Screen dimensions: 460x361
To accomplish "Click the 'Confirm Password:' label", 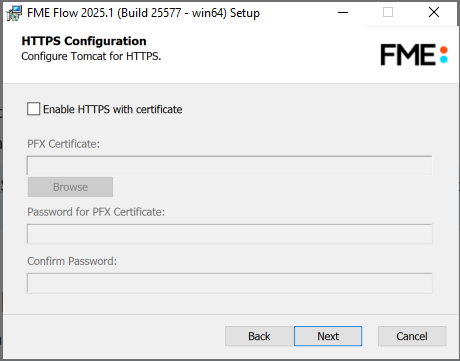I will 72,261.
